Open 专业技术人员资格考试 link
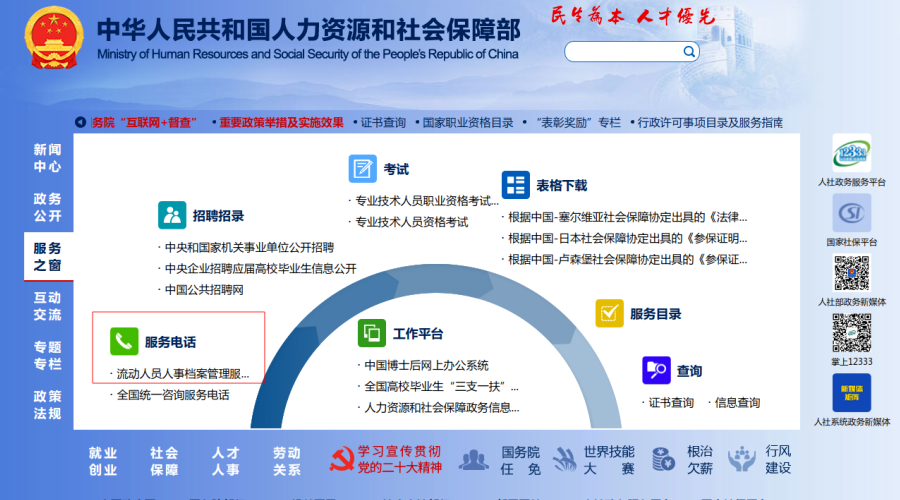 pyautogui.click(x=412, y=222)
